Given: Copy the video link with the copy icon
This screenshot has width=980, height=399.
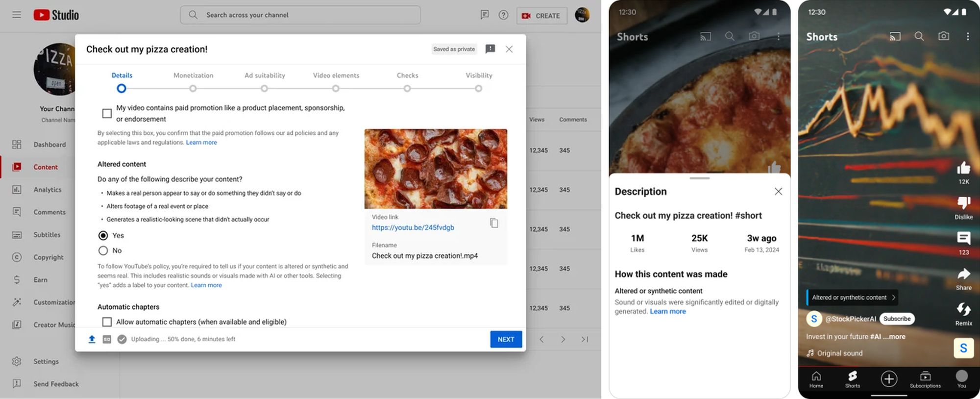Looking at the screenshot, I should [494, 223].
